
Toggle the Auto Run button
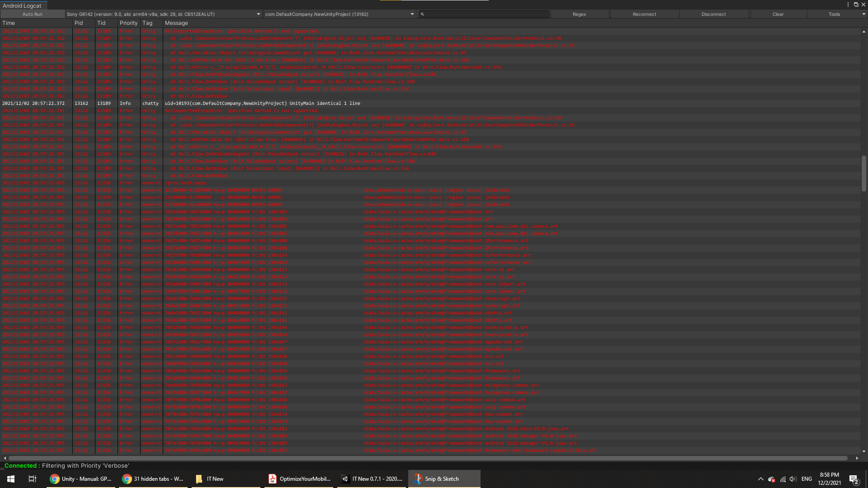(33, 14)
